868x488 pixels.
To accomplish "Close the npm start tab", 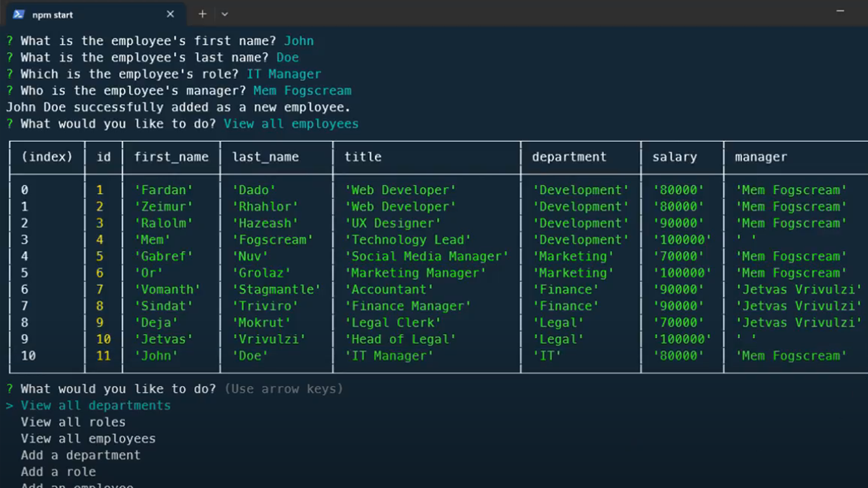I will (x=170, y=14).
